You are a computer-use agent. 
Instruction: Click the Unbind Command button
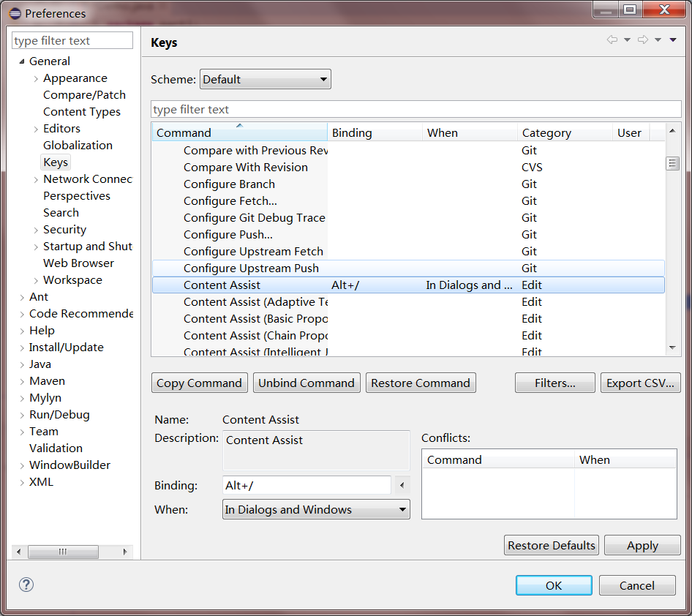306,383
